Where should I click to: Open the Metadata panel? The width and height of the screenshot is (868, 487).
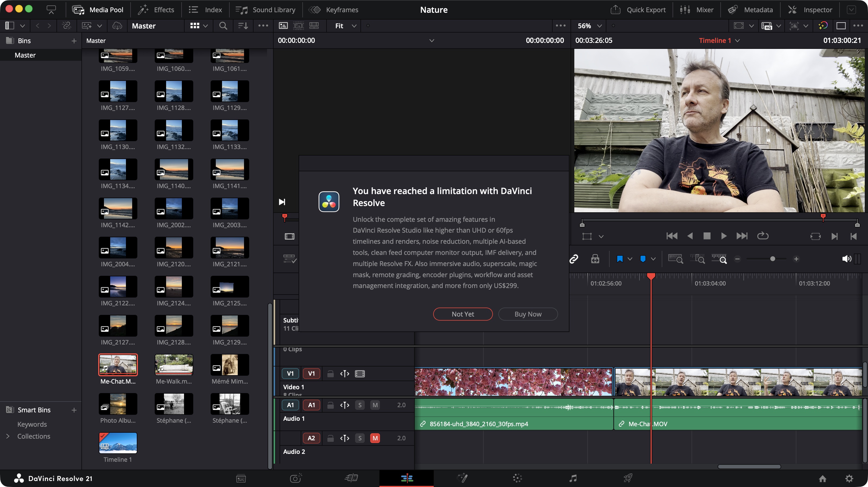click(x=750, y=10)
